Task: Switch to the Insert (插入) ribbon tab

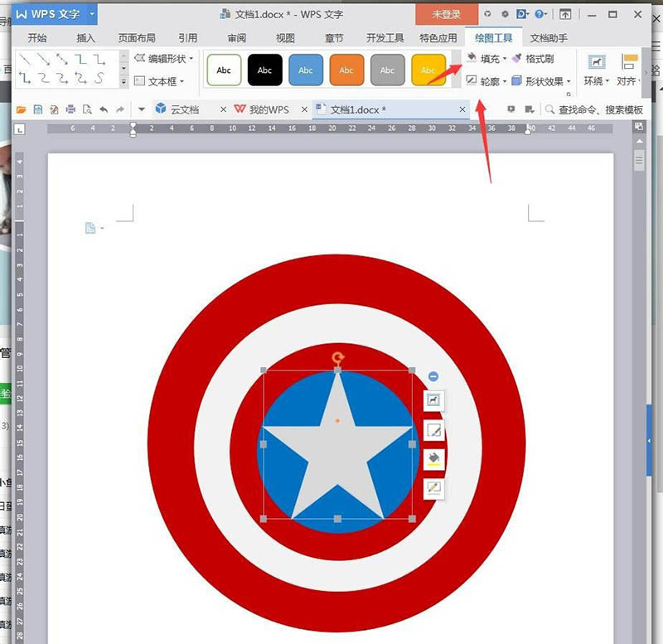Action: click(85, 38)
